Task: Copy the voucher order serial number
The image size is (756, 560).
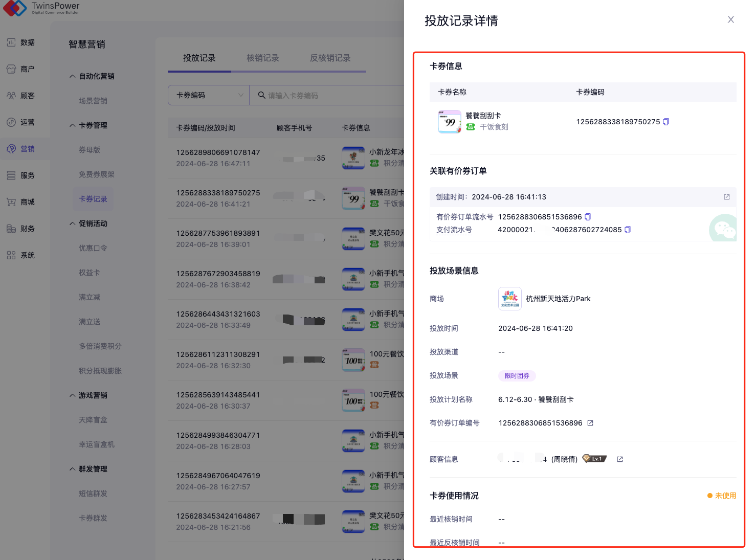Action: [x=588, y=217]
